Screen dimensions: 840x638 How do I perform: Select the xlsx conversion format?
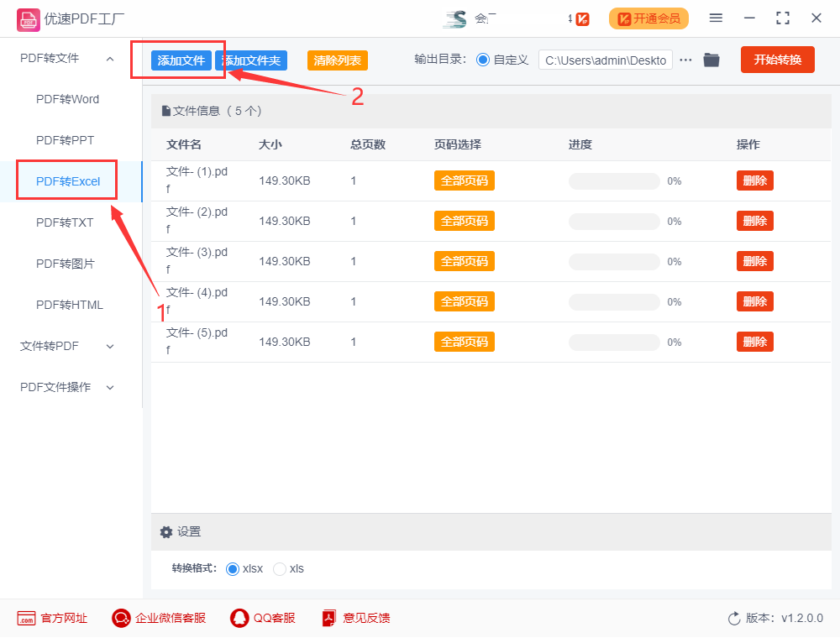click(x=233, y=569)
